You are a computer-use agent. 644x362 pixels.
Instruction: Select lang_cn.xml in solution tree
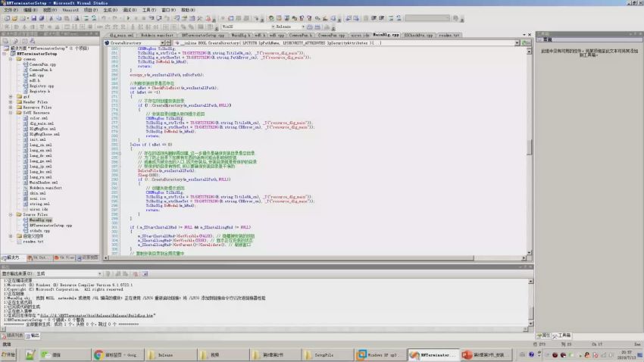(x=40, y=145)
